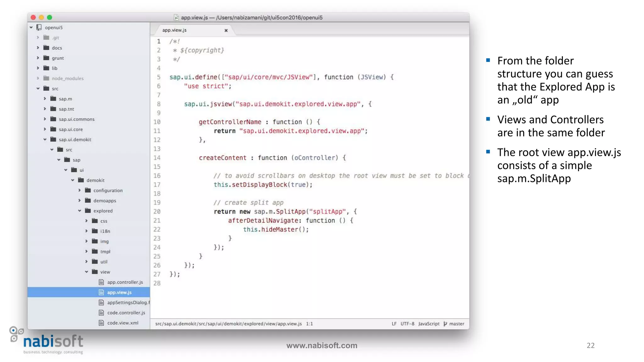Screen dimensions: 644x362
Task: Click the code.view.xml file icon
Action: point(101,323)
